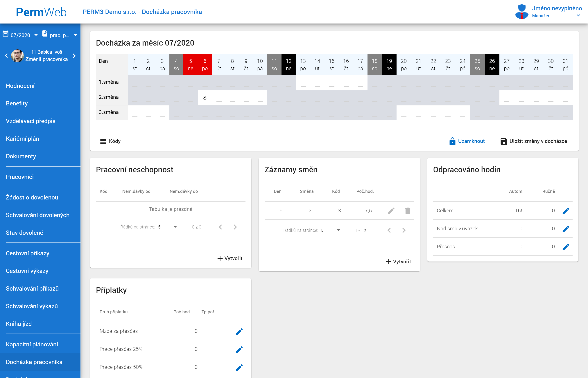The height and width of the screenshot is (378, 588).
Task: Go to the next employee with the right arrow
Action: (x=74, y=56)
